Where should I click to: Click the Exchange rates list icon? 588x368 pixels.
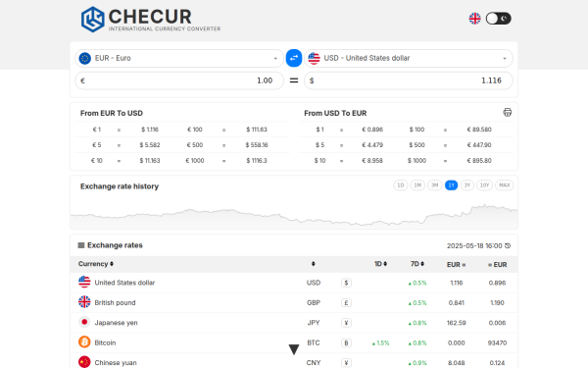(x=81, y=245)
